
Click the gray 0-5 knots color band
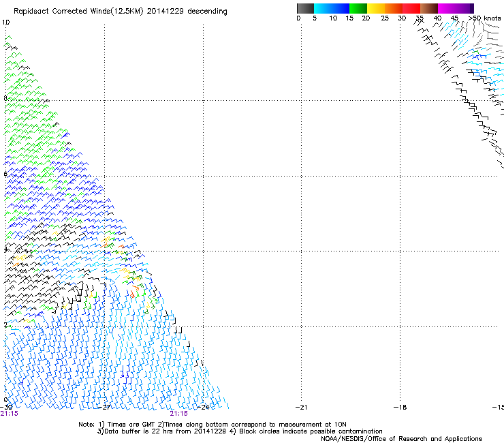(305, 8)
